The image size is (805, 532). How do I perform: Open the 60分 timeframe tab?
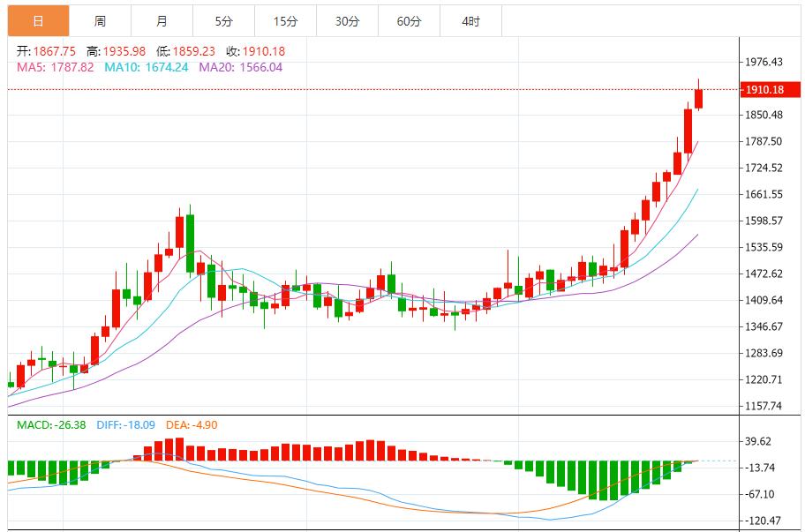pyautogui.click(x=409, y=21)
